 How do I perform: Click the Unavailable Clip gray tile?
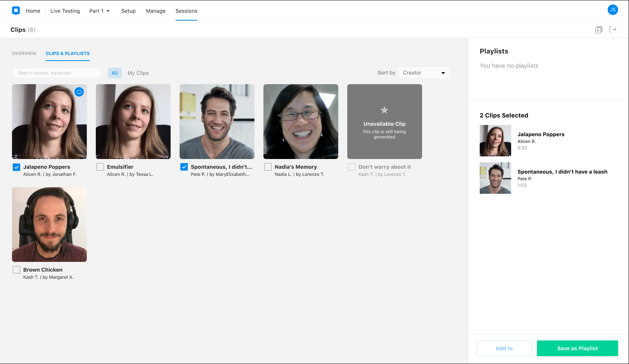(385, 122)
